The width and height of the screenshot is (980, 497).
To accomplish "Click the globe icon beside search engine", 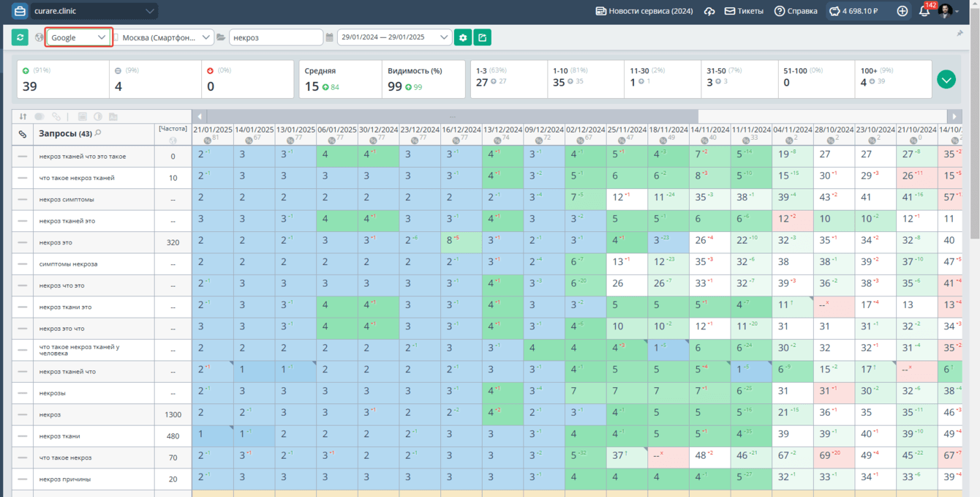I will [39, 37].
